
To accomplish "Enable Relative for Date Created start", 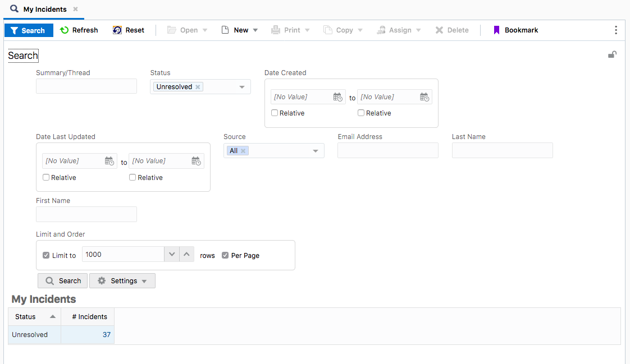I will pyautogui.click(x=275, y=113).
